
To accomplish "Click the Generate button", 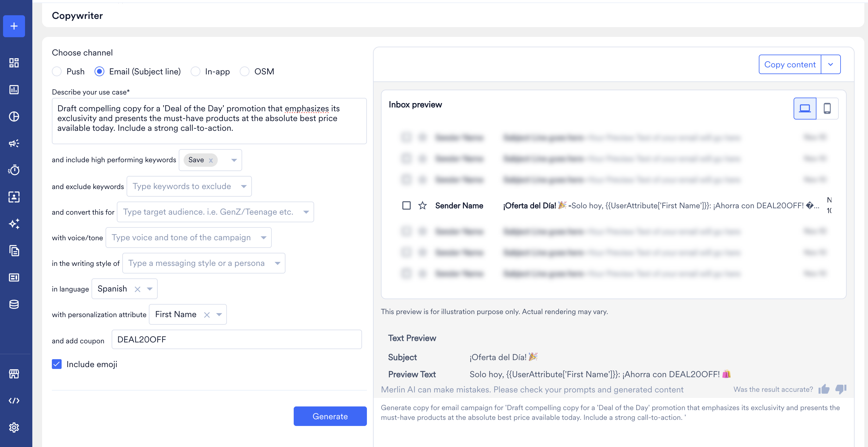I will coord(330,416).
